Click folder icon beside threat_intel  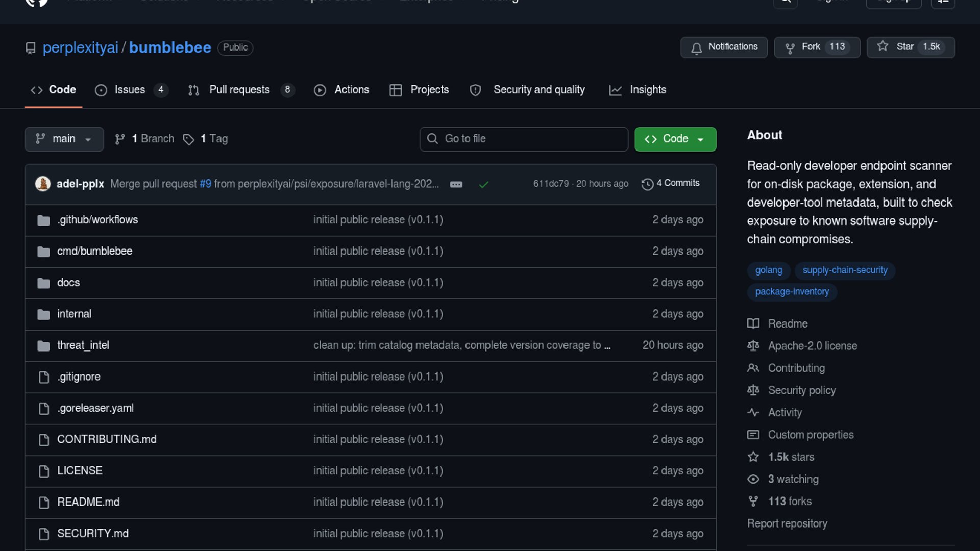click(x=43, y=346)
